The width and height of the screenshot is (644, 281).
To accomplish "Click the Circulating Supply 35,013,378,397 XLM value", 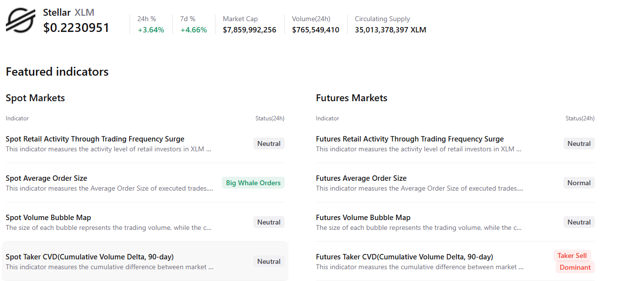I will click(390, 30).
